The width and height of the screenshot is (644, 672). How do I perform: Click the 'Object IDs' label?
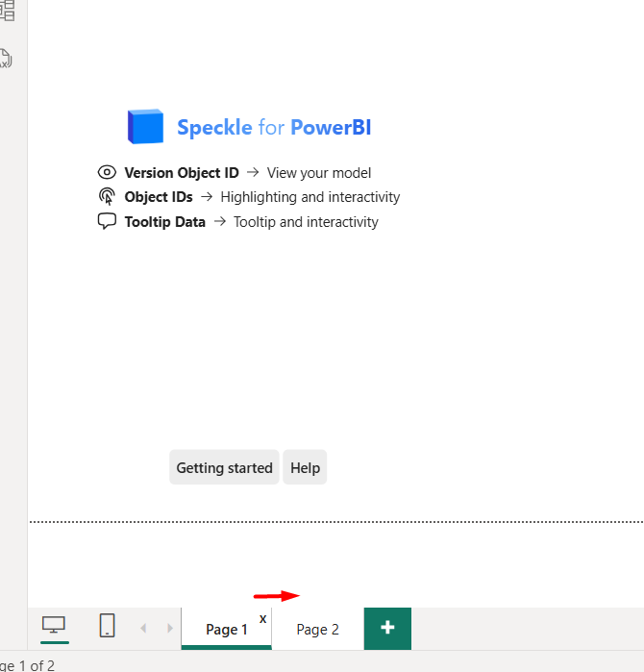(159, 197)
